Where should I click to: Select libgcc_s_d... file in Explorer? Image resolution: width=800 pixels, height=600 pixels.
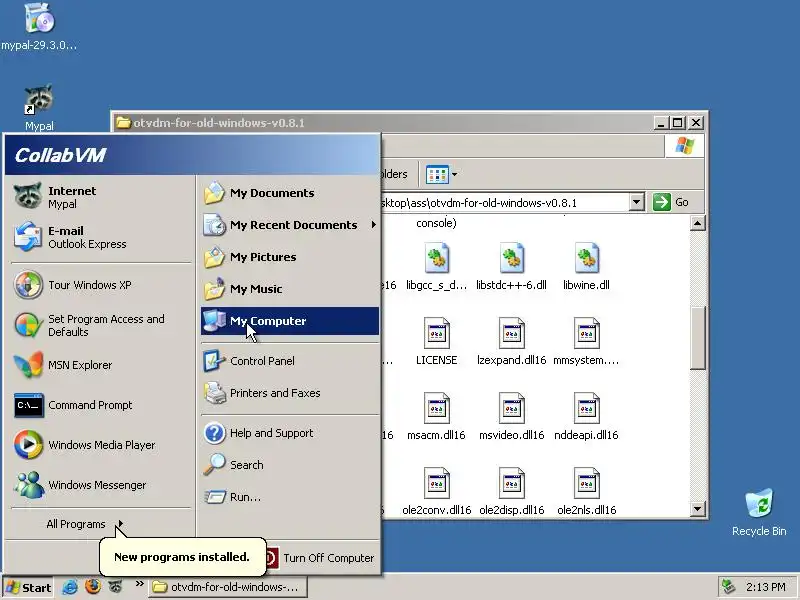point(437,267)
